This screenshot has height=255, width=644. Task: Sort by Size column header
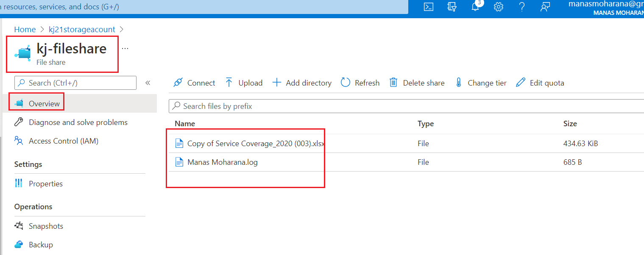[x=570, y=124]
